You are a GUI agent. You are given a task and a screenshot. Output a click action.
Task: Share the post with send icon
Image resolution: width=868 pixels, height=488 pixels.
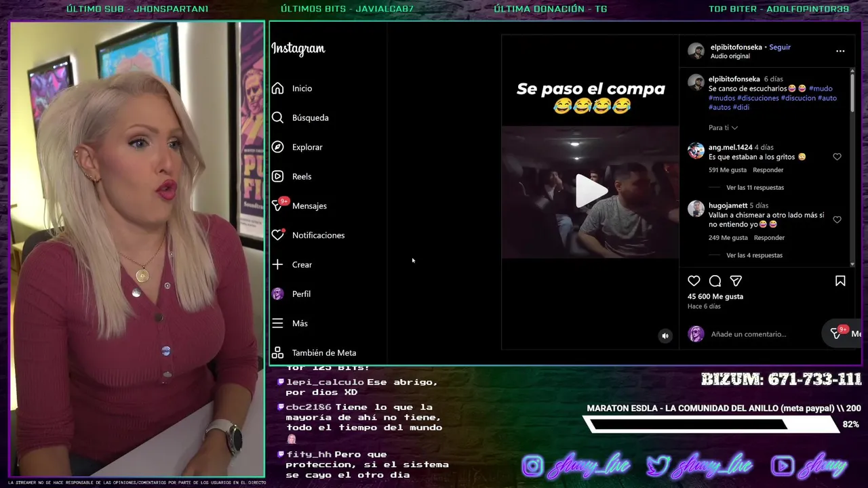[x=736, y=281]
